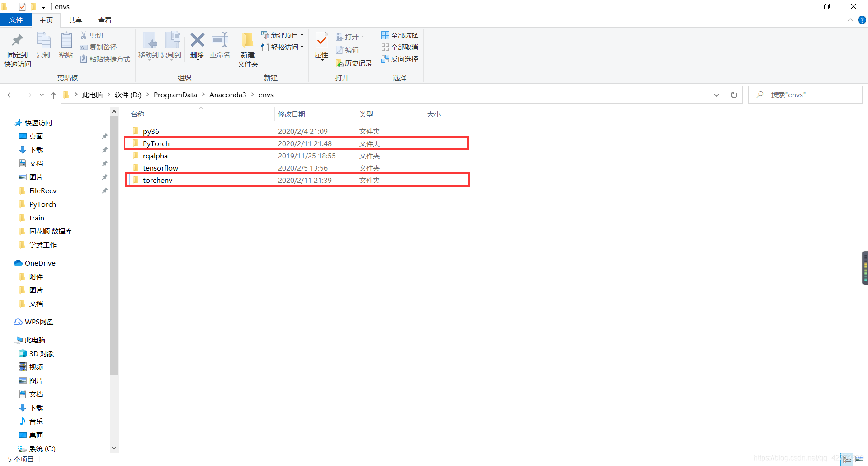Open 系统 (C:) drive in sidebar
868x466 pixels.
coord(37,448)
